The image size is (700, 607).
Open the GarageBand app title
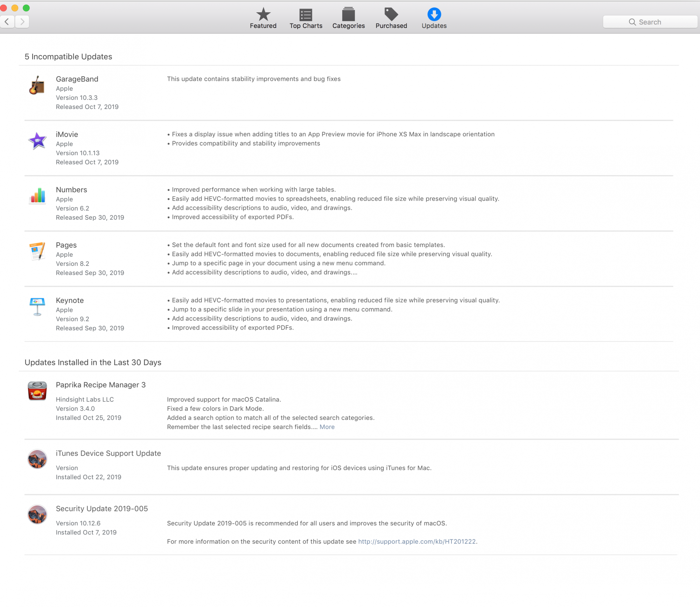tap(77, 79)
